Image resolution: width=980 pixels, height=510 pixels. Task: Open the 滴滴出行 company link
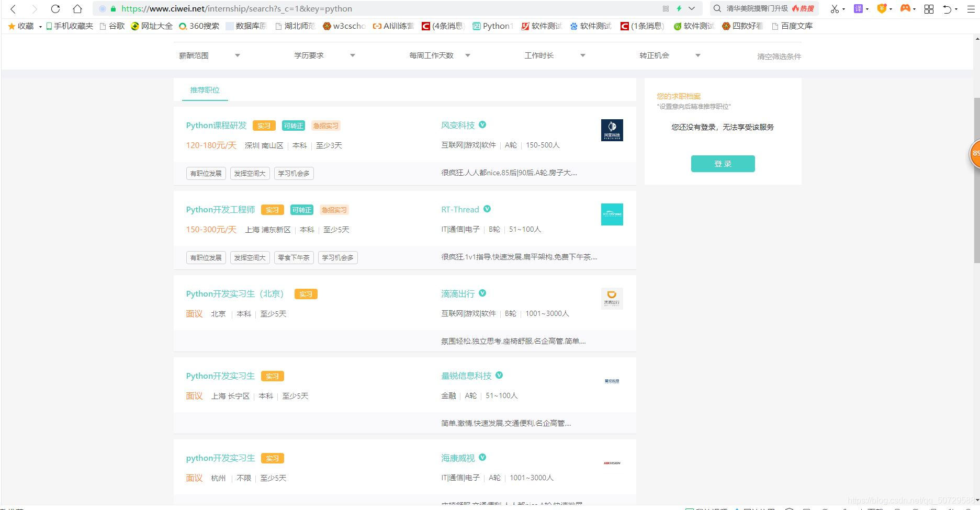tap(458, 293)
